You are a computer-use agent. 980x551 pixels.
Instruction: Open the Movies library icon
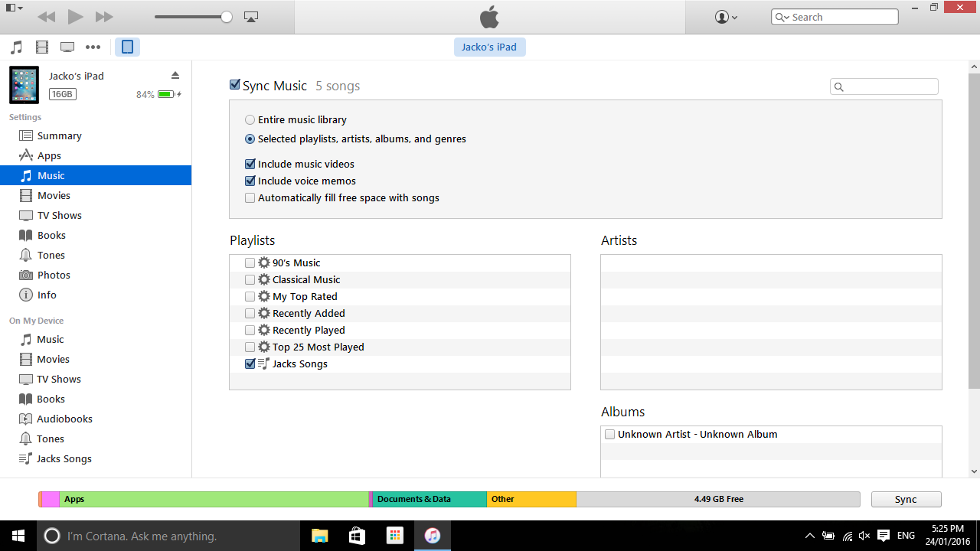tap(42, 47)
